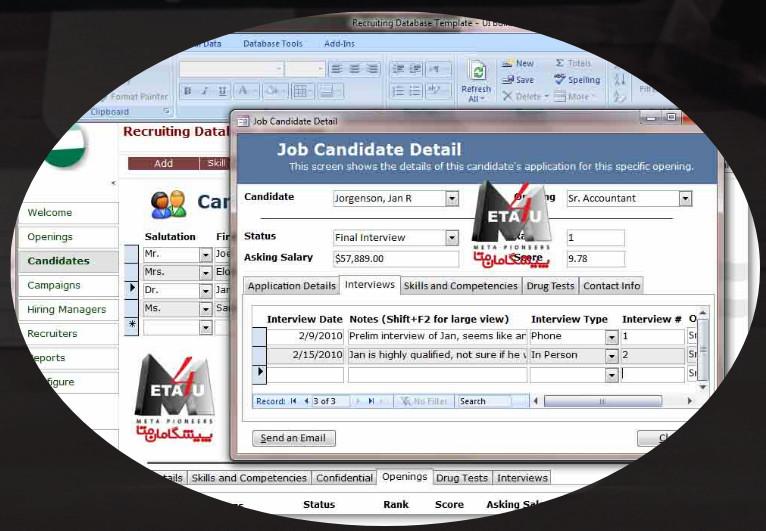Open Interview Type dropdown for the Phone row

612,337
